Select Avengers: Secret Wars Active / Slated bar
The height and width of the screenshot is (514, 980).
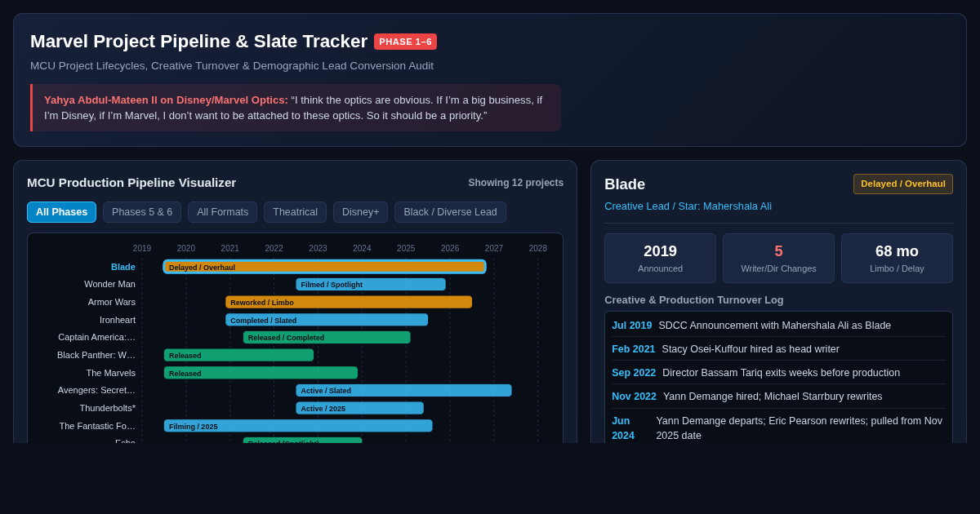[403, 390]
